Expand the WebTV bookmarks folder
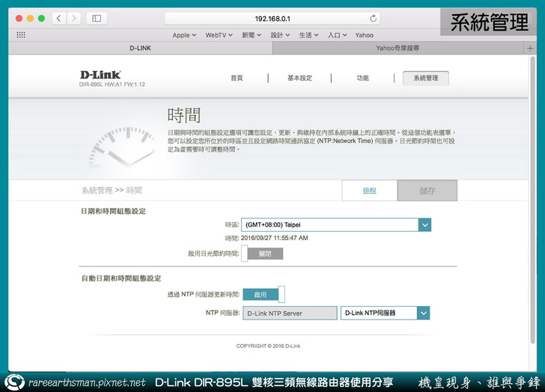The image size is (545, 392). click(219, 34)
